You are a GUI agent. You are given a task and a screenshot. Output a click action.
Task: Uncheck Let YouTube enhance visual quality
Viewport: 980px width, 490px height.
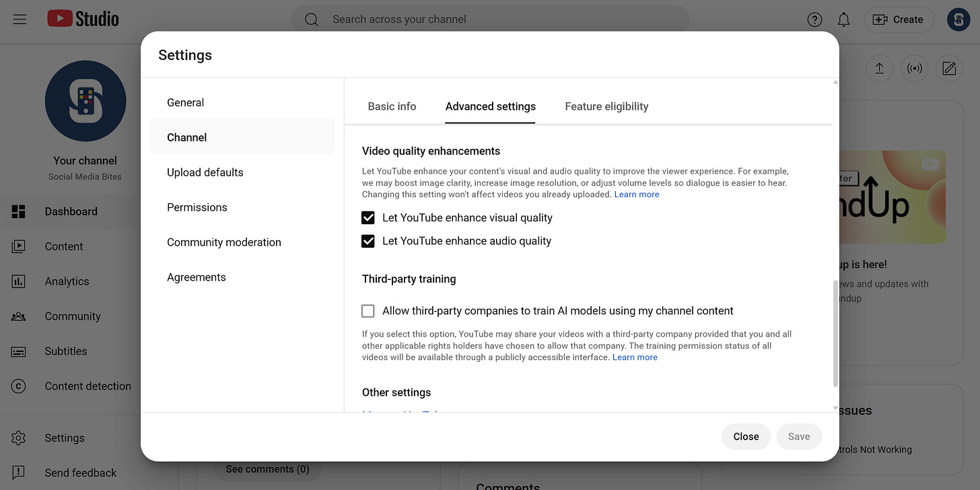(x=368, y=218)
